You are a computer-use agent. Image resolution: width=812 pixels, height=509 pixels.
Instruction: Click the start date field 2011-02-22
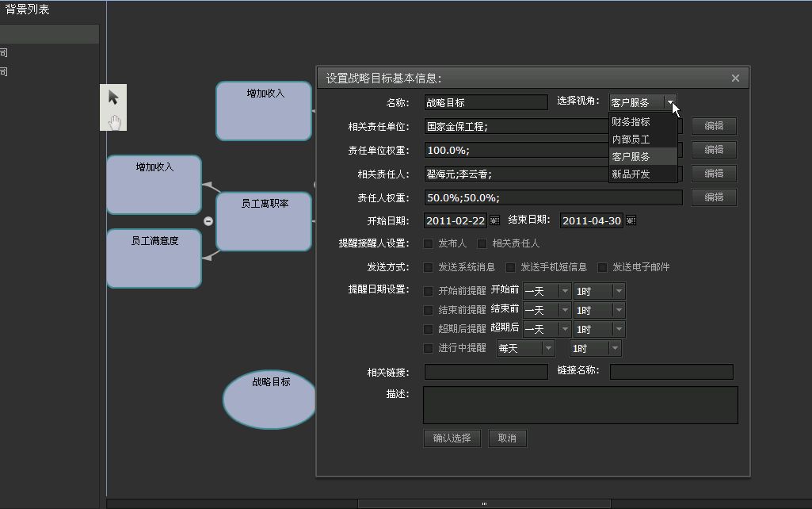pyautogui.click(x=456, y=221)
